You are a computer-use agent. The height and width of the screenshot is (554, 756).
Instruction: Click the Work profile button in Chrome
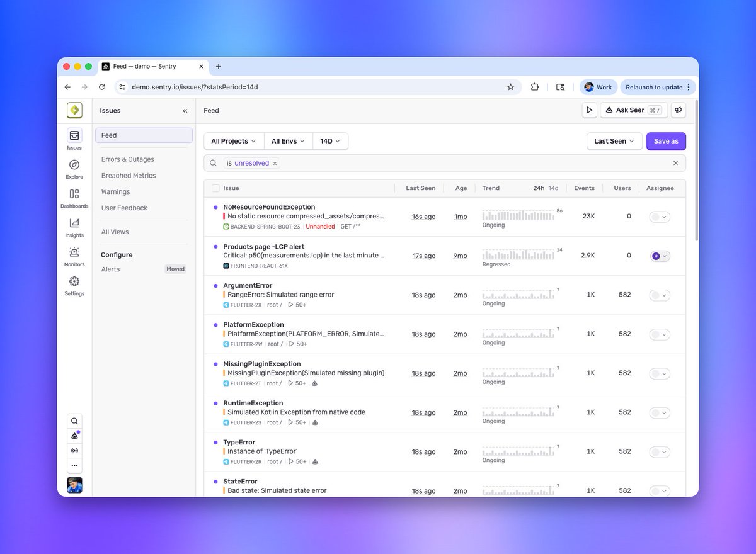(598, 87)
